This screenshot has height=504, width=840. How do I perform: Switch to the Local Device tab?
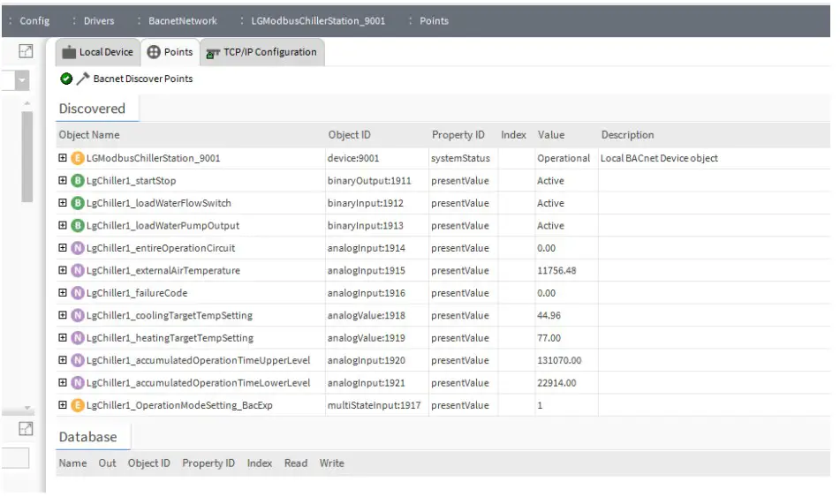click(97, 52)
